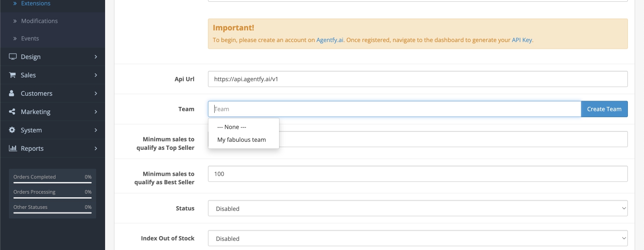Viewport: 644px width, 250px height.
Task: Click the Orders Completed progress bar
Action: (x=52, y=183)
